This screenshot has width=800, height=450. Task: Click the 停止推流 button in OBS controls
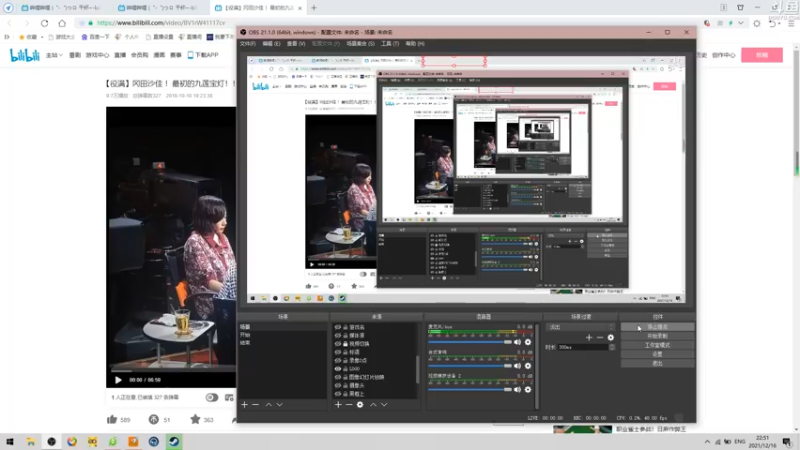click(x=657, y=327)
